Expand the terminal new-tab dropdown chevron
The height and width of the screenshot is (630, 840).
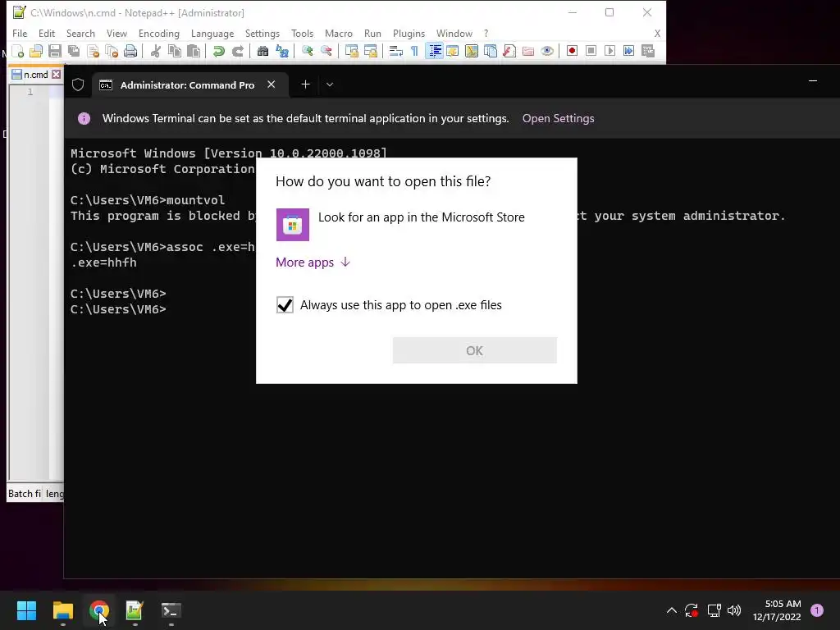tap(330, 84)
